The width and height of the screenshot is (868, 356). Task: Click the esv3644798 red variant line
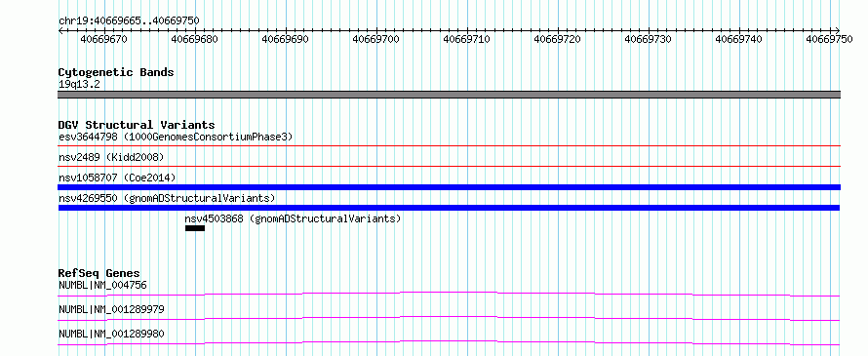click(449, 146)
